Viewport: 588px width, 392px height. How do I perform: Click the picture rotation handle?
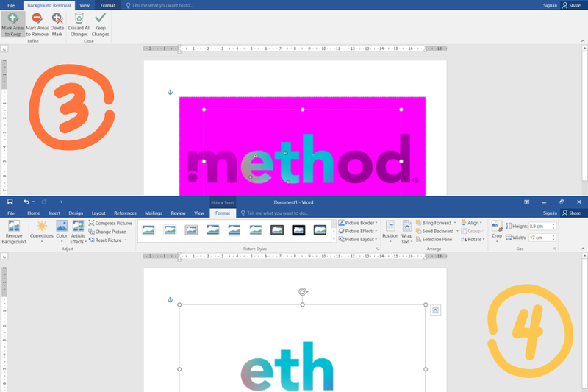(303, 291)
